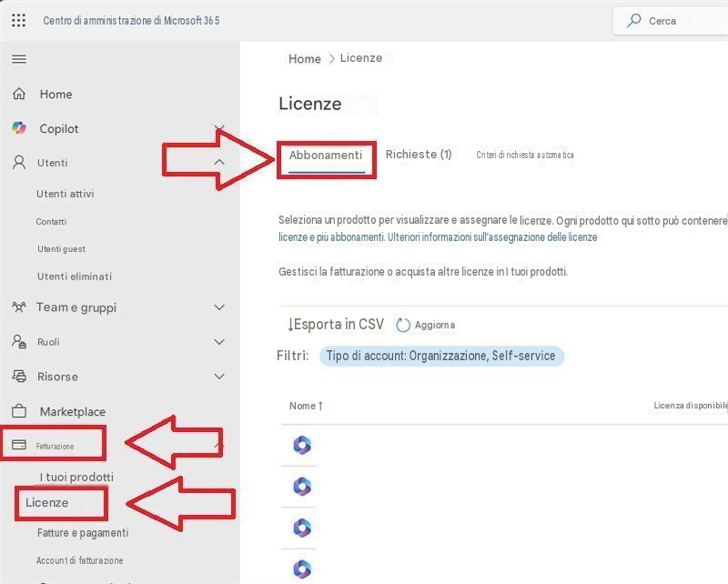728x584 pixels.
Task: Click Centro di amministrazione di Microsoft 365 title
Action: click(x=131, y=20)
